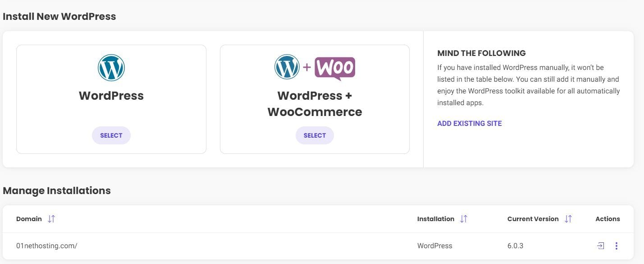Click the WooCommerce logo icon
The height and width of the screenshot is (264, 644).
(335, 69)
